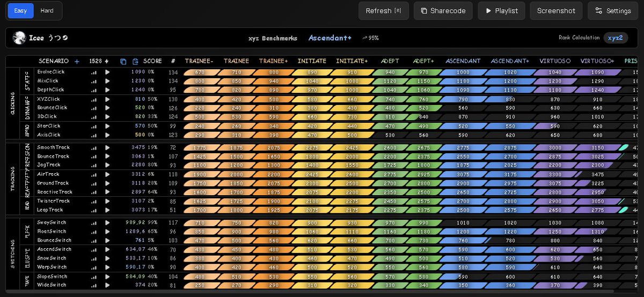Screen dimensions: 644x297
Task: Click the TRAINEE- rank column header
Action: pyautogui.click(x=199, y=61)
